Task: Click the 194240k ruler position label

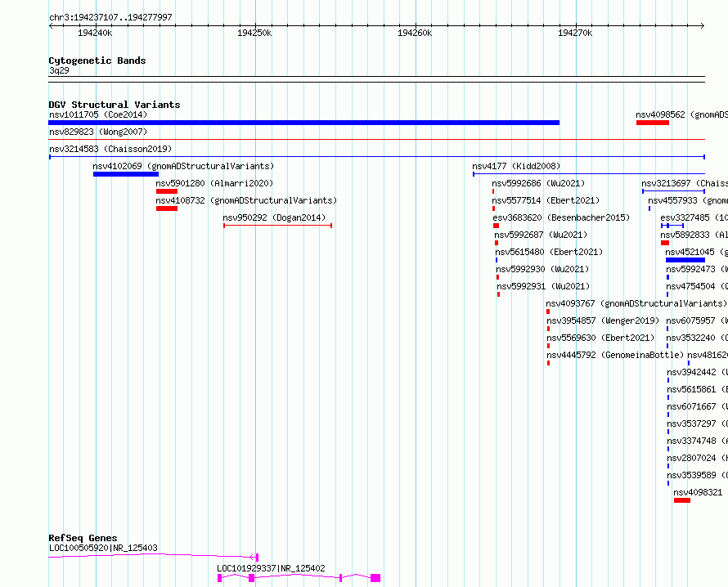Action: tap(95, 33)
